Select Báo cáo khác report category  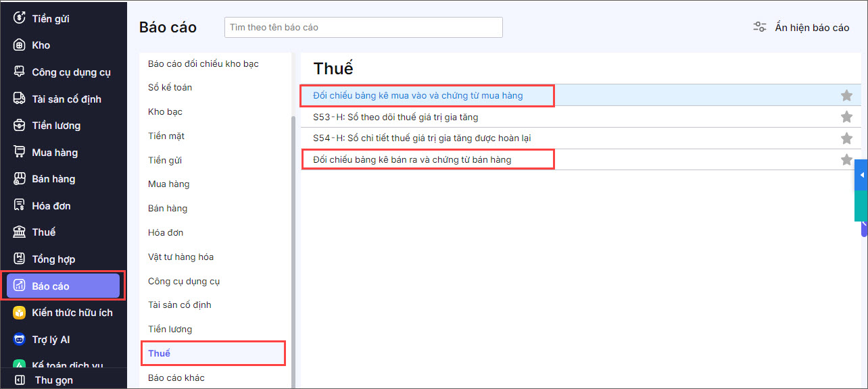click(x=176, y=378)
